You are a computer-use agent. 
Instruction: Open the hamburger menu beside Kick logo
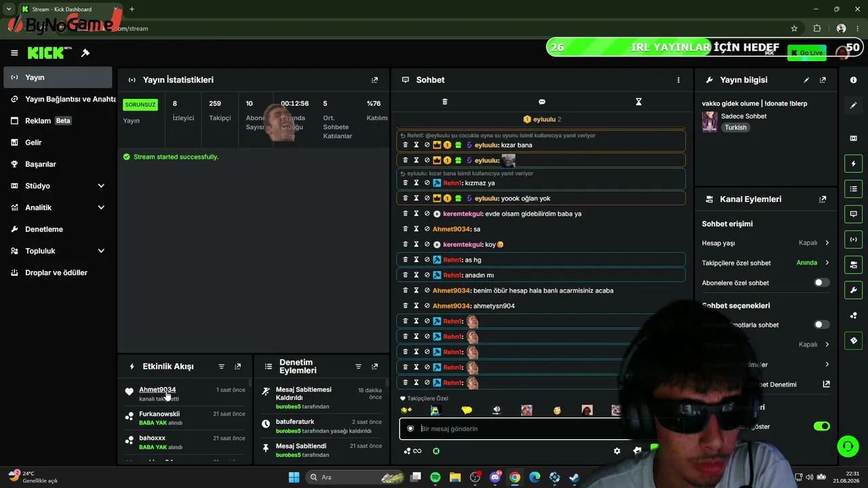(14, 53)
